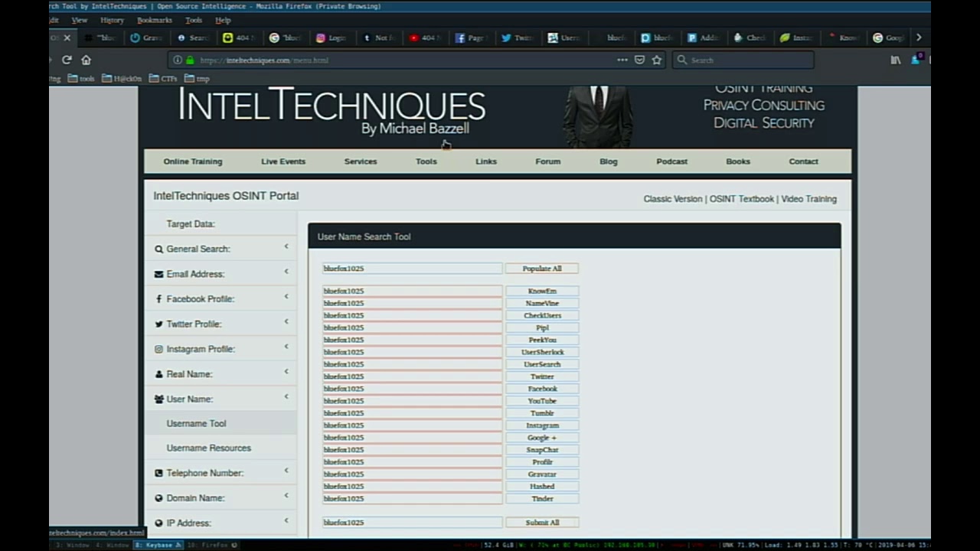Search username on KnowEm
Viewport: 980px width, 551px height.
[542, 291]
